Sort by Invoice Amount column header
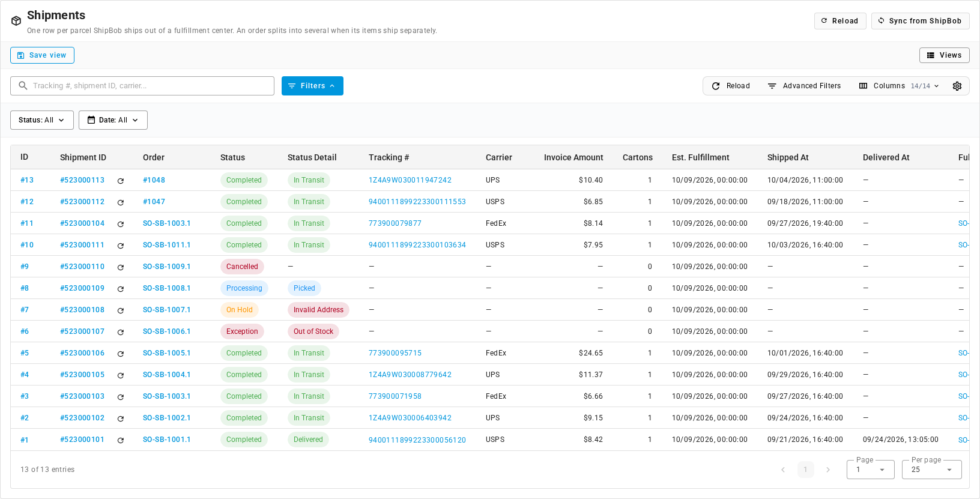The width and height of the screenshot is (980, 499). 573,157
